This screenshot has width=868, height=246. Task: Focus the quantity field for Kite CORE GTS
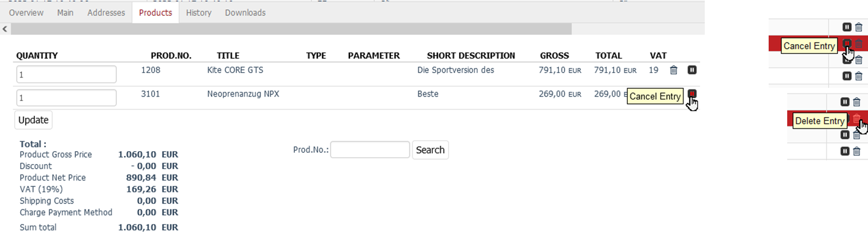(66, 75)
